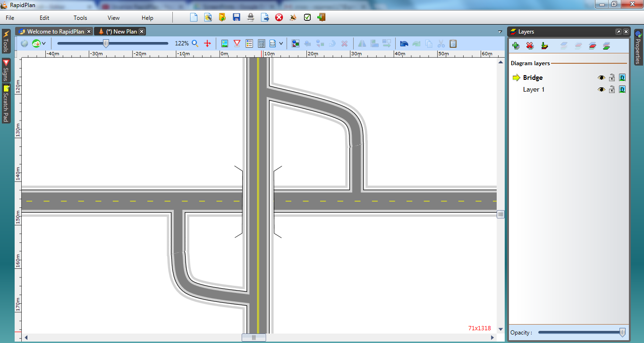Adjust the zoom level slider handle
The height and width of the screenshot is (343, 644).
pyautogui.click(x=106, y=43)
